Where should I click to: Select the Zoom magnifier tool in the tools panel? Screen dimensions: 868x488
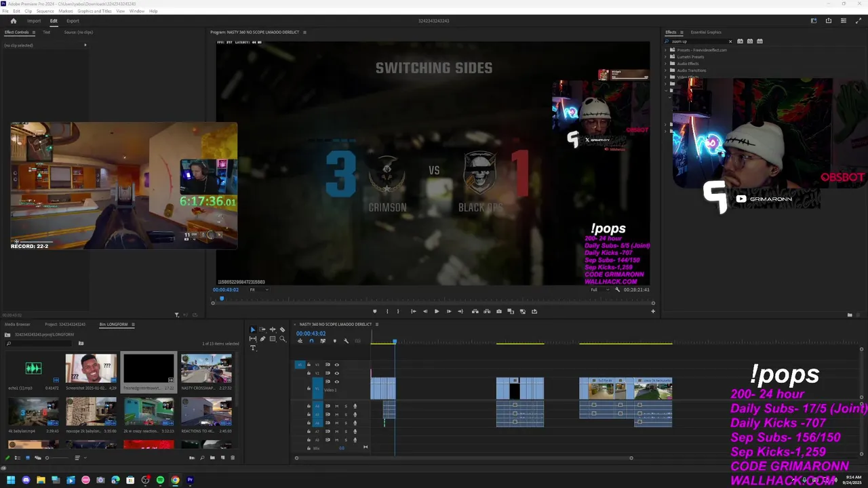point(283,339)
